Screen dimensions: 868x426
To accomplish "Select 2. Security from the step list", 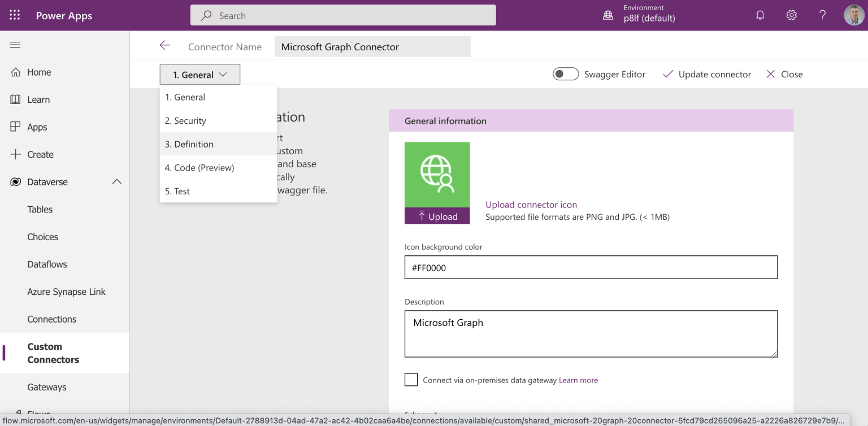I will [x=185, y=120].
